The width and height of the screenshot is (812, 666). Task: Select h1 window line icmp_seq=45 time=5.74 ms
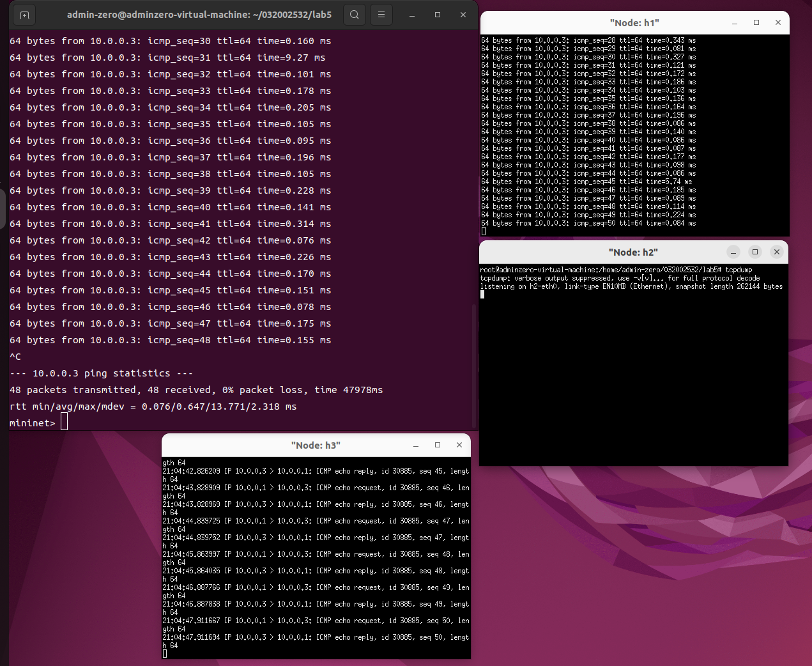click(586, 182)
